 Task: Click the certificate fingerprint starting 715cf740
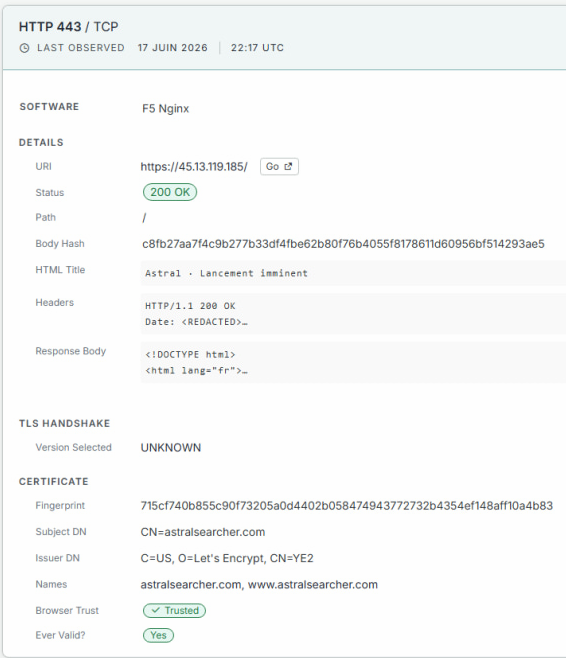(x=347, y=506)
